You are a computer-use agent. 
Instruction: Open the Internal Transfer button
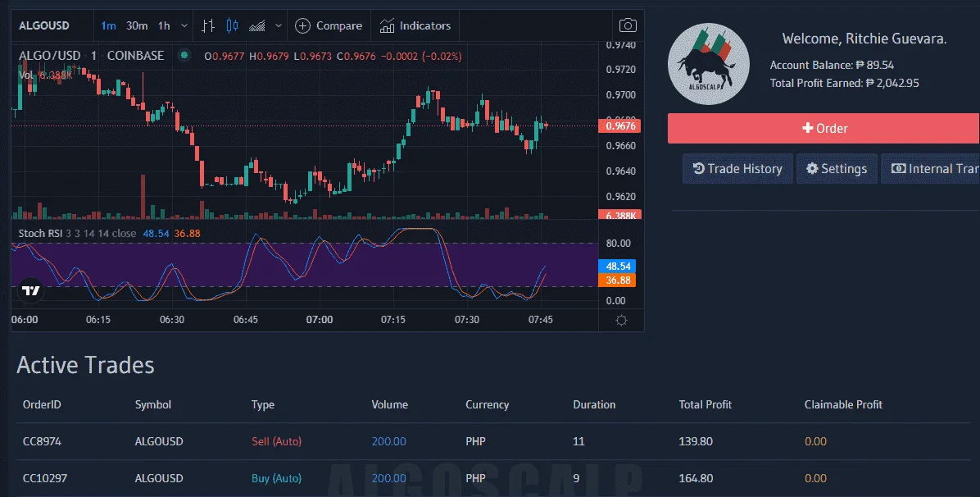[x=931, y=169]
